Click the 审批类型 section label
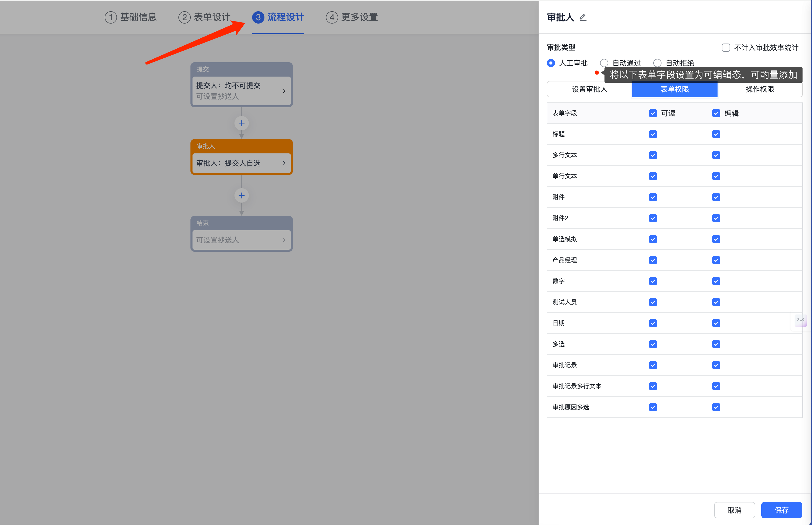Screen dimensions: 812x525 point(561,48)
